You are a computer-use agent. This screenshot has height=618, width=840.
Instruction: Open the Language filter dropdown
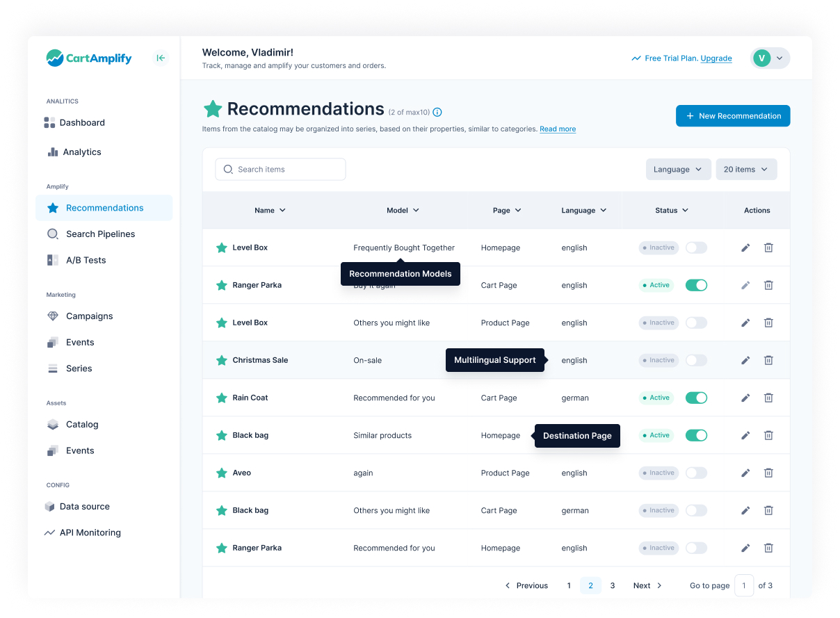pos(678,170)
